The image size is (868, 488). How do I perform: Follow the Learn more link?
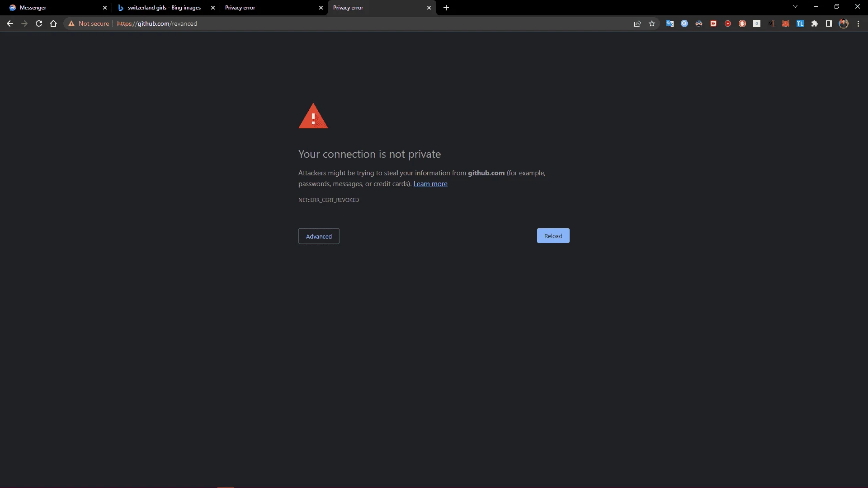430,184
